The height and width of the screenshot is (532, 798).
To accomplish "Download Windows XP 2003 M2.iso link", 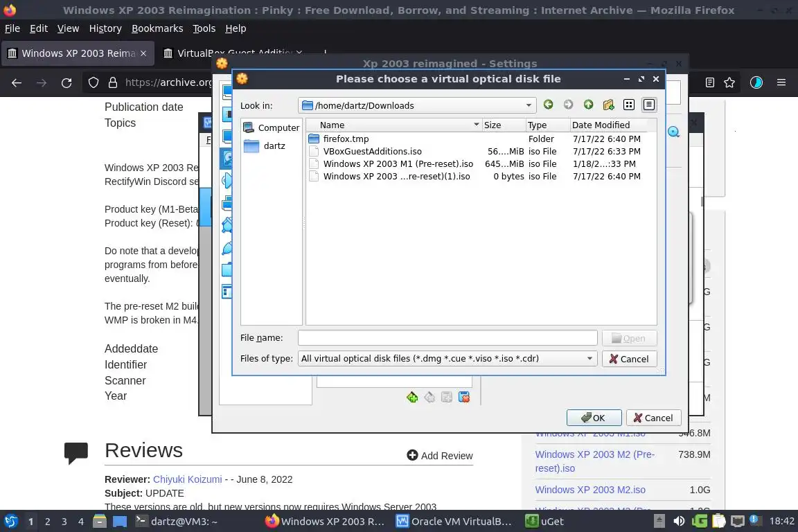I will (590, 490).
